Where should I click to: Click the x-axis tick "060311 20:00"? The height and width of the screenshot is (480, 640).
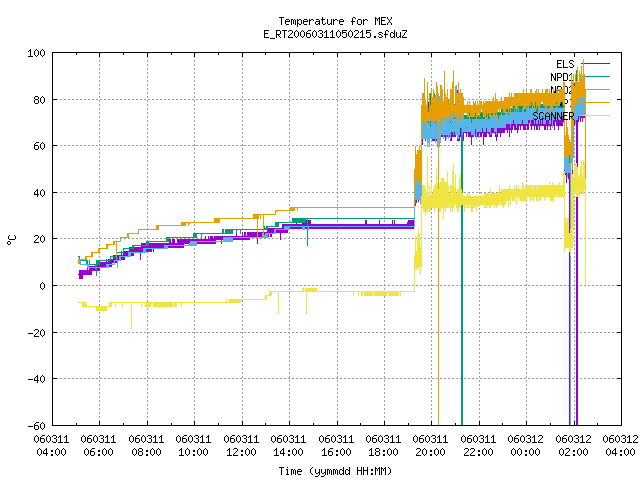point(431,446)
